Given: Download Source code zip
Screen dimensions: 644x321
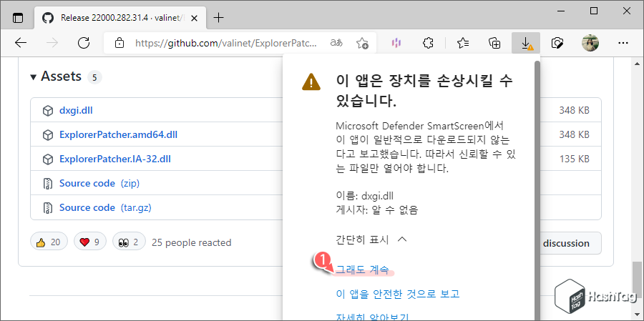Looking at the screenshot, I should point(99,183).
